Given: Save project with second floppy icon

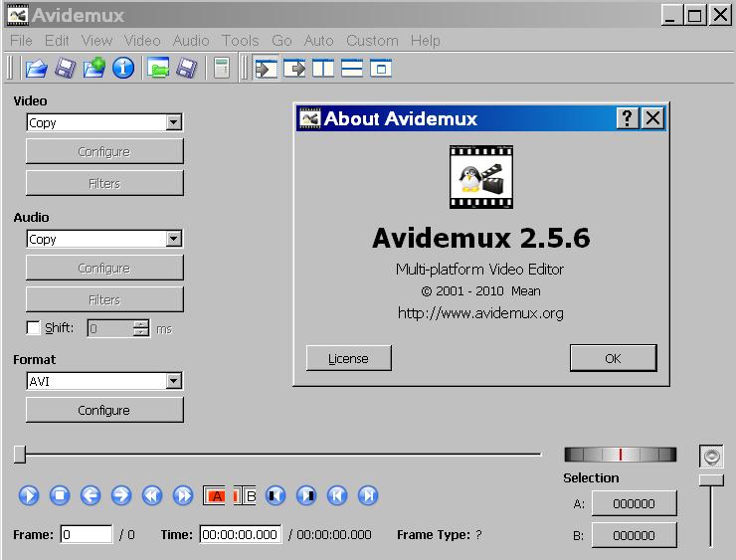Looking at the screenshot, I should coord(187,69).
